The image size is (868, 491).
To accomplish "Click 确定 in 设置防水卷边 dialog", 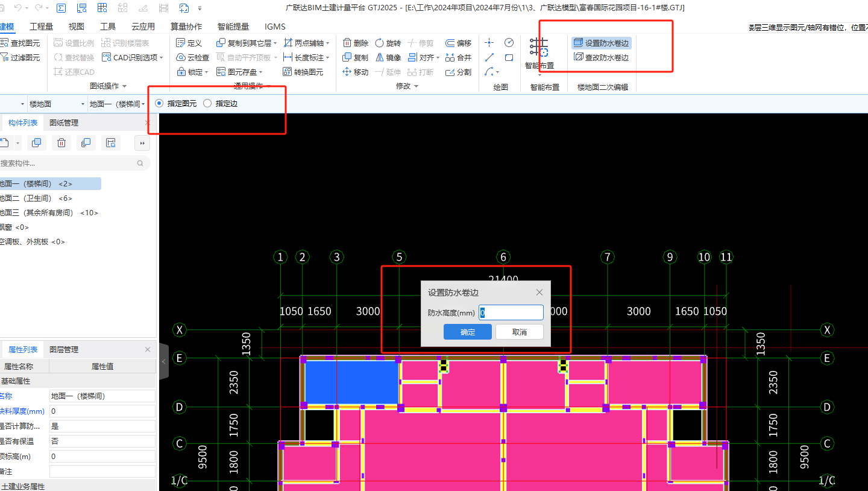I will (468, 332).
